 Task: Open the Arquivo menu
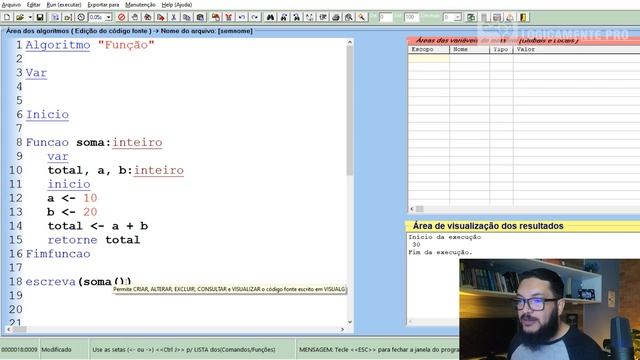point(11,5)
